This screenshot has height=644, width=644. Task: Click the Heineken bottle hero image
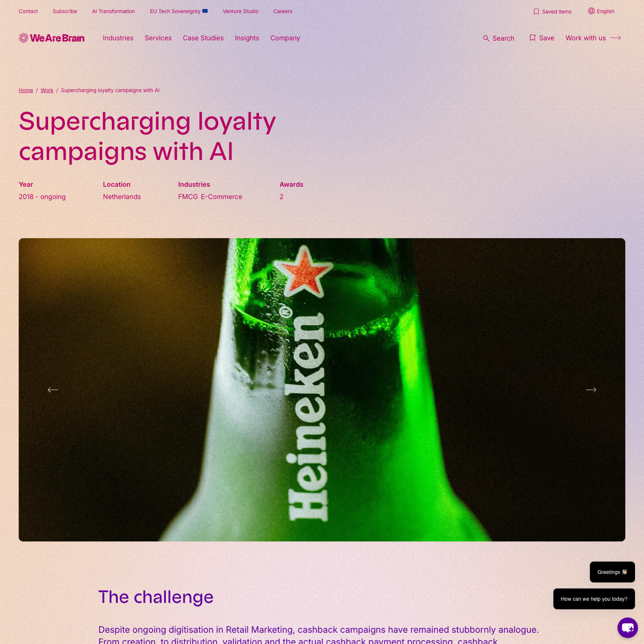(322, 390)
